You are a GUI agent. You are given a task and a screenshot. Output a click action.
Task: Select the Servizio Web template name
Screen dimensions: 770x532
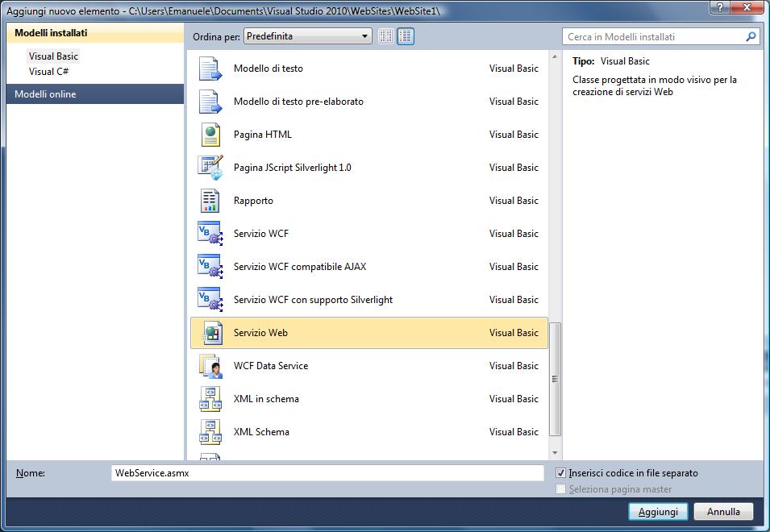[x=260, y=333]
